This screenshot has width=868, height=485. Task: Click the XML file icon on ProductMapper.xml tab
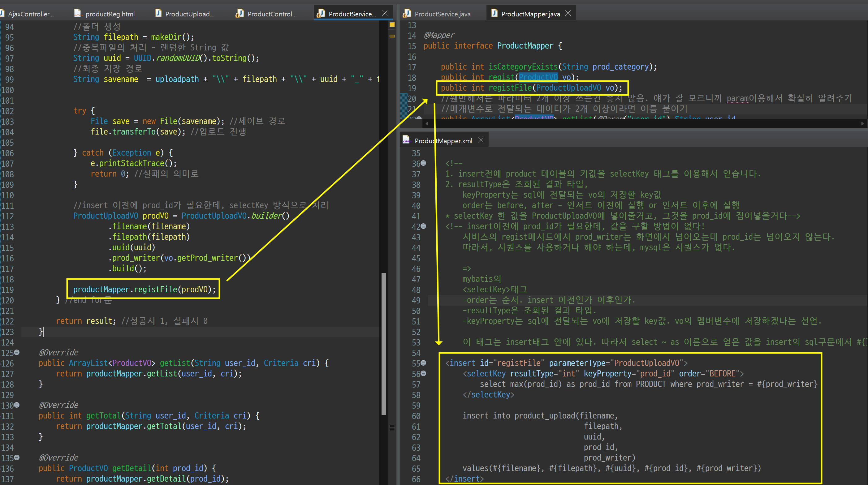click(406, 140)
